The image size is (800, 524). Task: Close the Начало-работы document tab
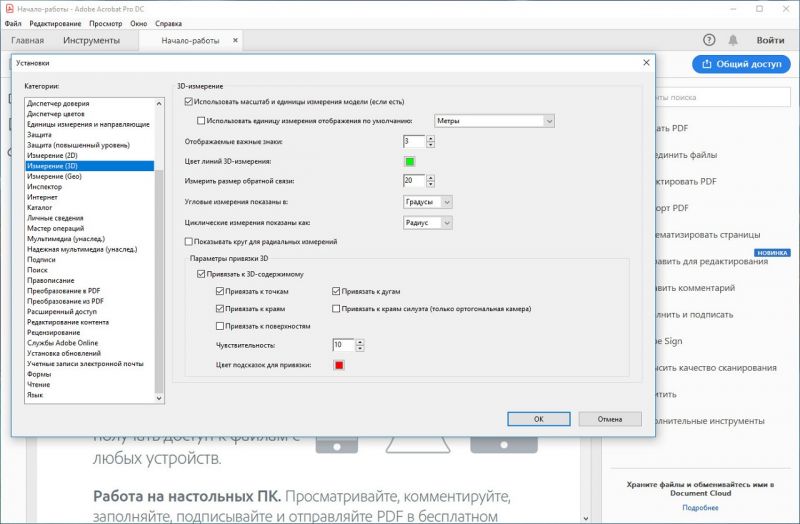(x=235, y=40)
